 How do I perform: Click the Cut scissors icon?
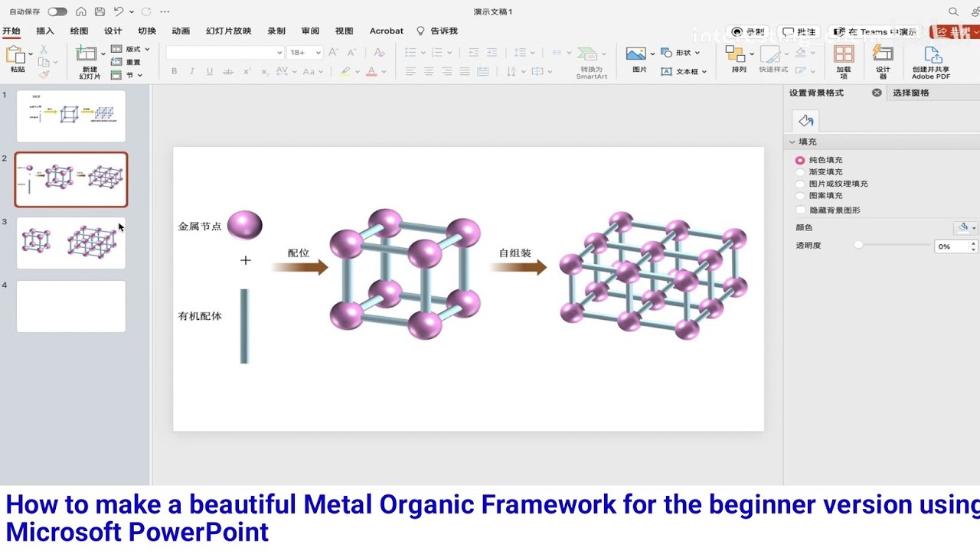tap(44, 49)
